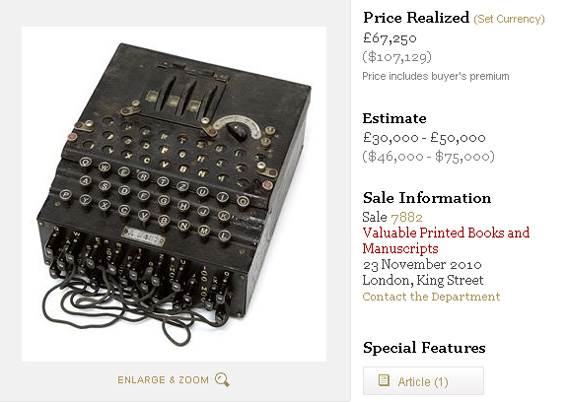
Task: Click the Estimate heading
Action: (394, 118)
